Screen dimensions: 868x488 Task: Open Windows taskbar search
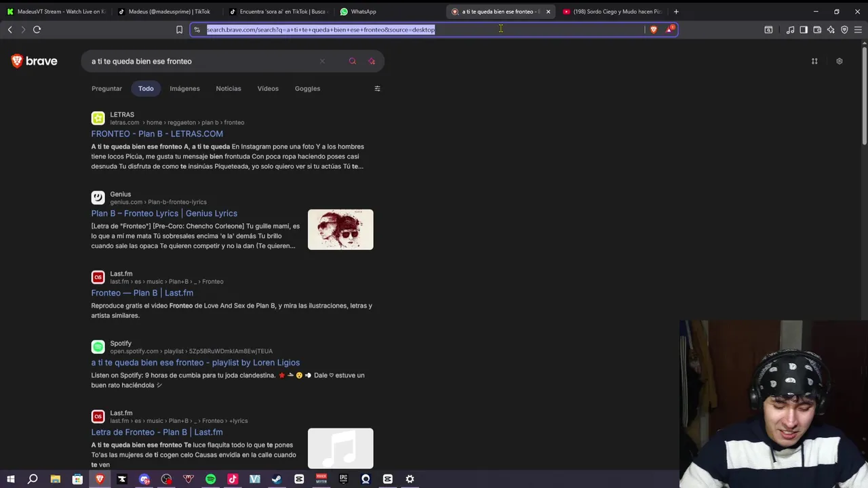(33, 479)
